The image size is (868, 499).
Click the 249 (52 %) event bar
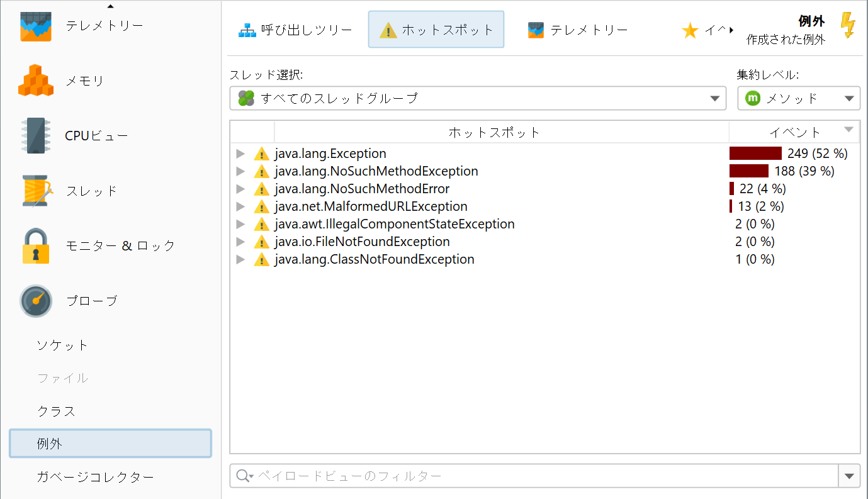pos(755,154)
